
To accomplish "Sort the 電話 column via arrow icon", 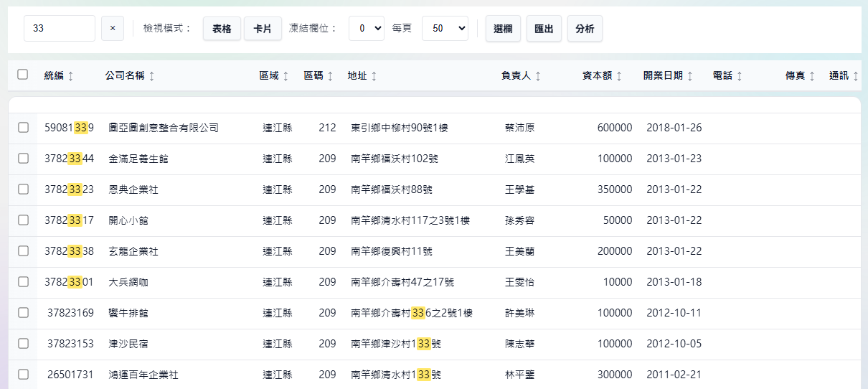I will click(x=739, y=76).
